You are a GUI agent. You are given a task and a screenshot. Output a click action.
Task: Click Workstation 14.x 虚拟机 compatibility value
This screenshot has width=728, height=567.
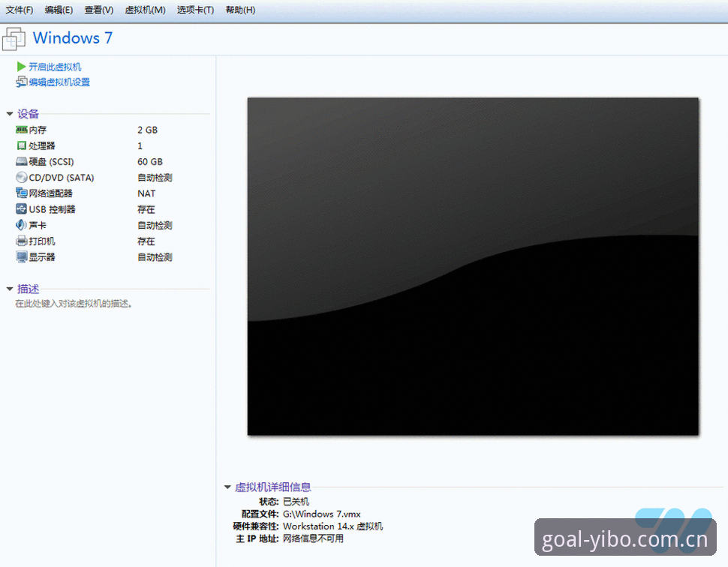[333, 526]
